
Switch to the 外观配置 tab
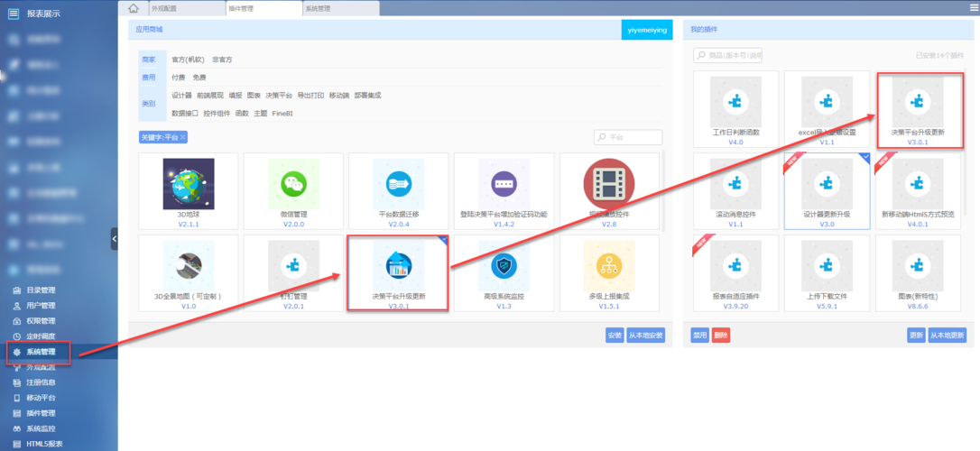(186, 9)
